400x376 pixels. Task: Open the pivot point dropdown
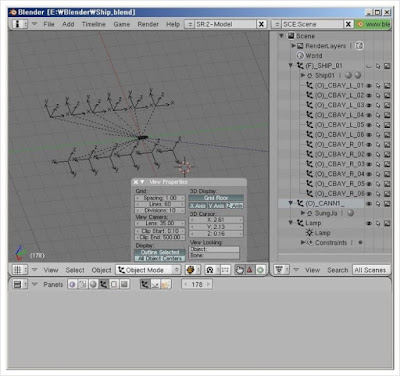pos(211,270)
